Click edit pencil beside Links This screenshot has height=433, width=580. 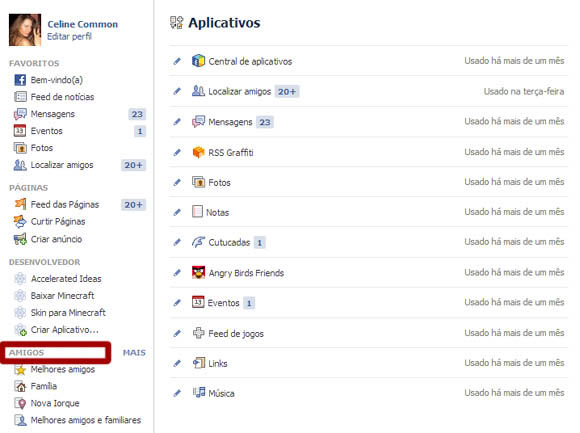click(177, 363)
